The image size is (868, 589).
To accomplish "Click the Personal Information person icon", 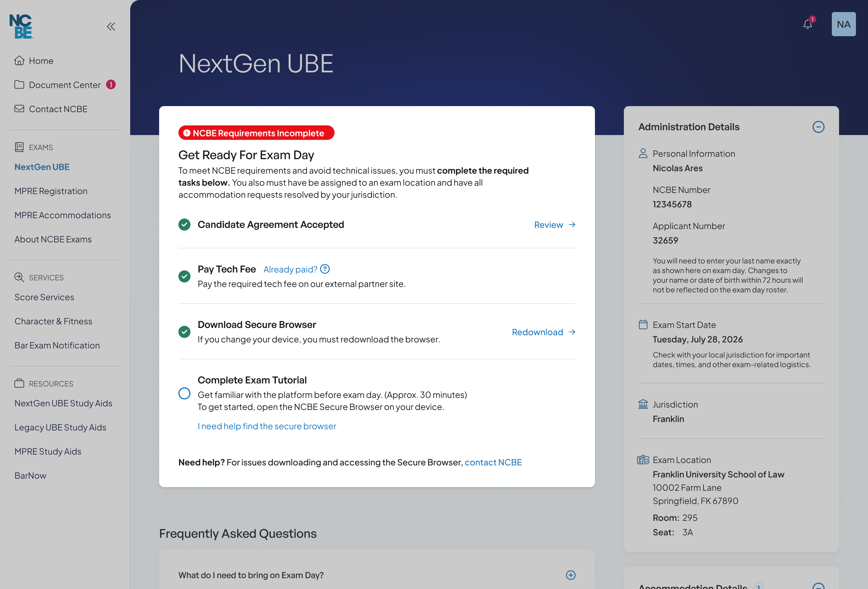I will (643, 153).
